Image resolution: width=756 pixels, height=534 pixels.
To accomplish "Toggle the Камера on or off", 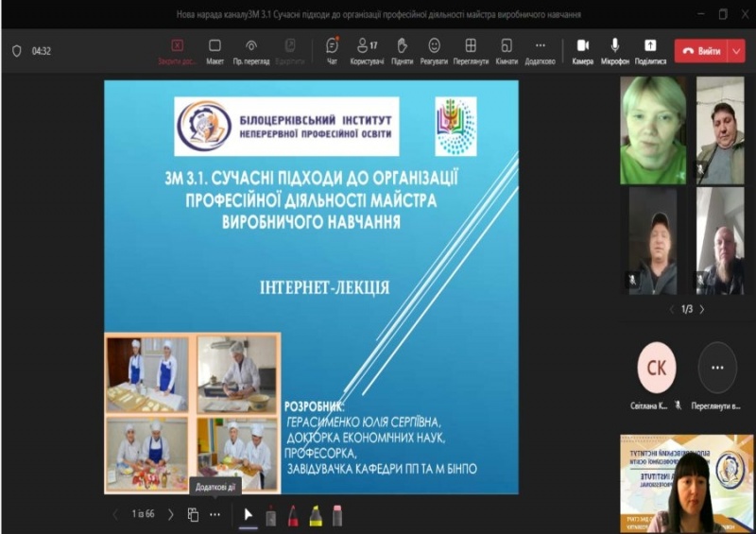I will coord(583,50).
